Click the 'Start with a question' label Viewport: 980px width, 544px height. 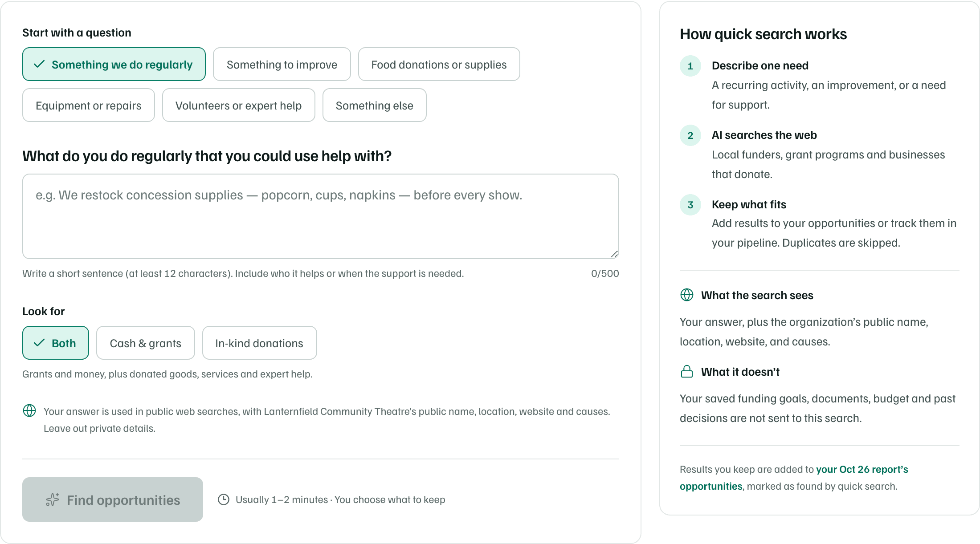77,32
